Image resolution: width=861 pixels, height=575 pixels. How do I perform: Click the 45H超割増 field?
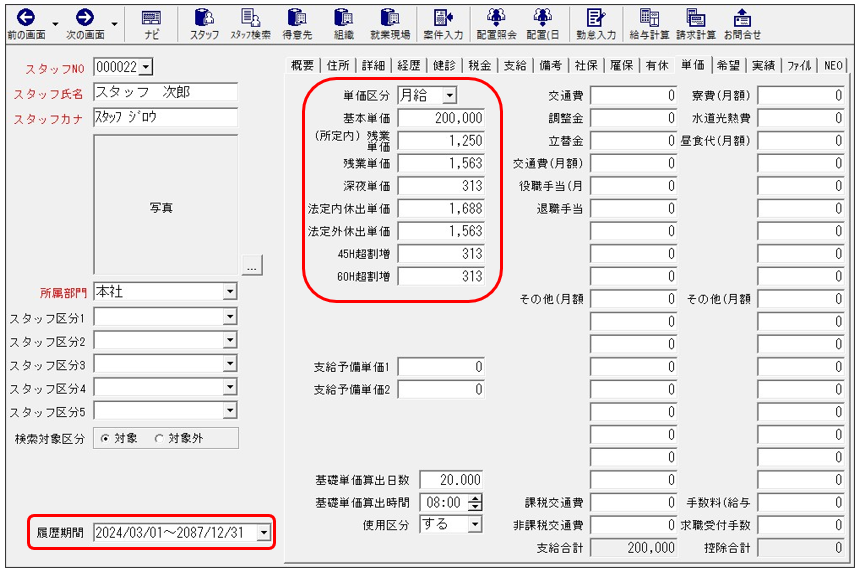click(x=441, y=254)
